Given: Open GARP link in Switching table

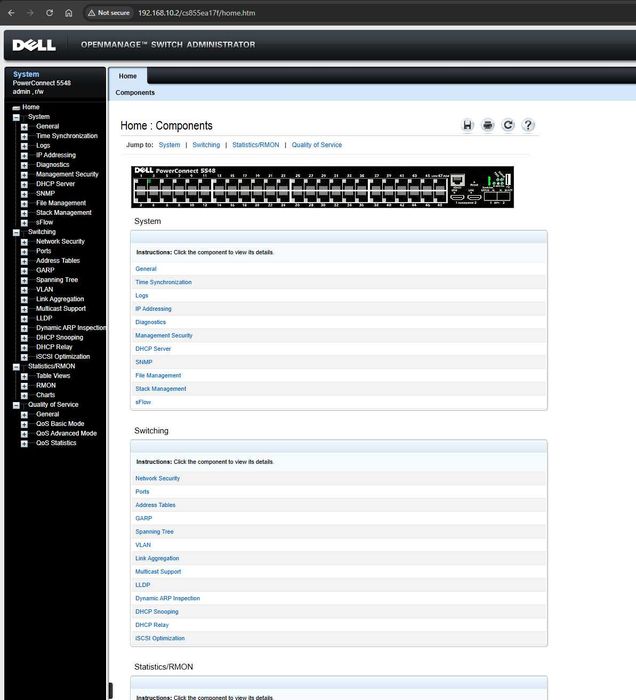Looking at the screenshot, I should 144,518.
